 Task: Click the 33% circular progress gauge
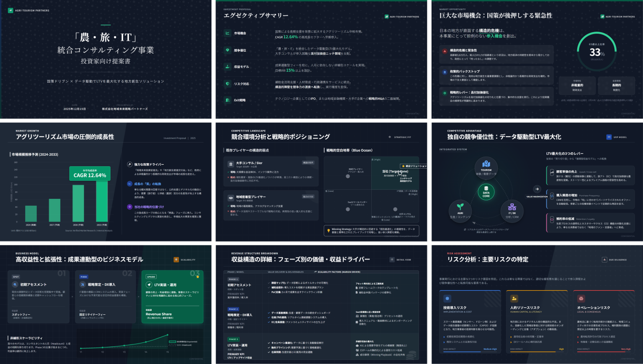pos(597,52)
